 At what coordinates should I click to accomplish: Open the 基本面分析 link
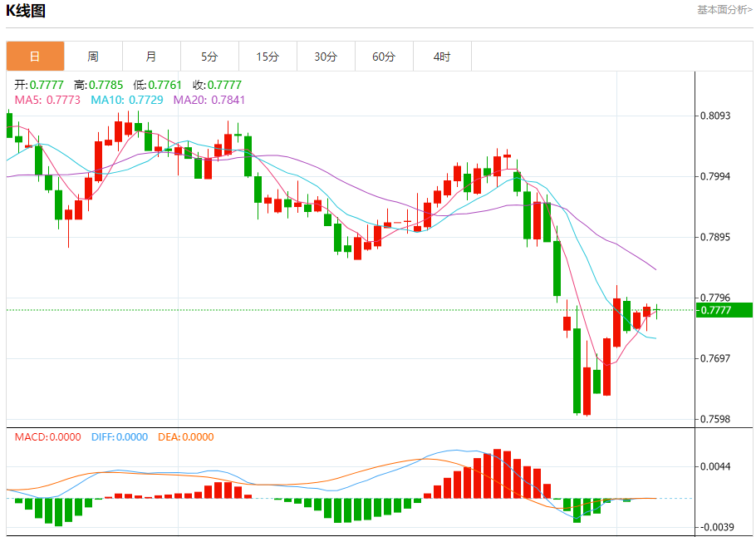tap(724, 10)
